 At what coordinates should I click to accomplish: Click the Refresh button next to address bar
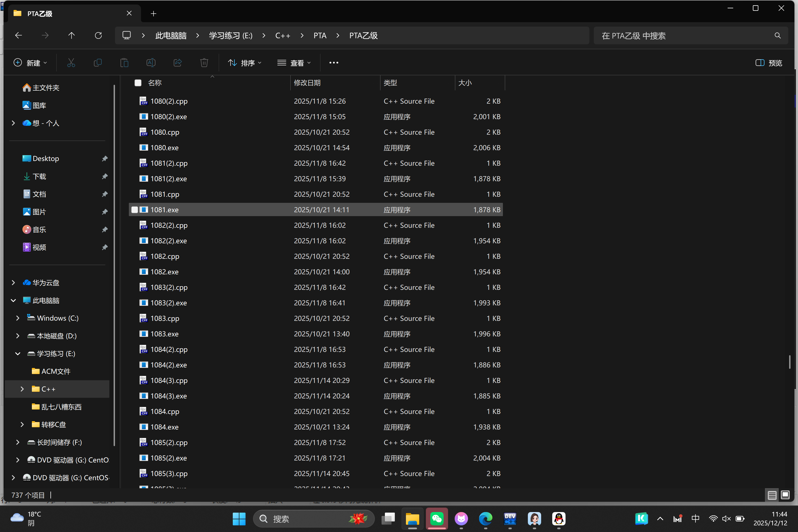[x=98, y=36]
